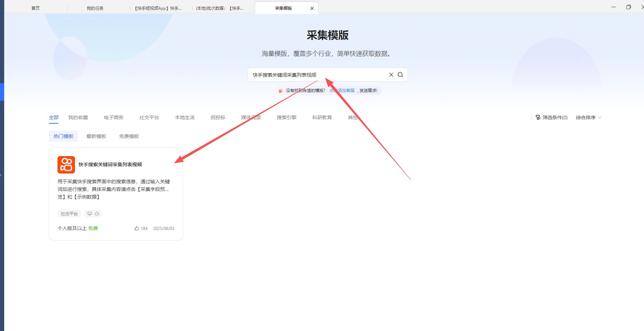Open the (本地)批次数据 tab
The image size is (644, 331).
point(220,8)
